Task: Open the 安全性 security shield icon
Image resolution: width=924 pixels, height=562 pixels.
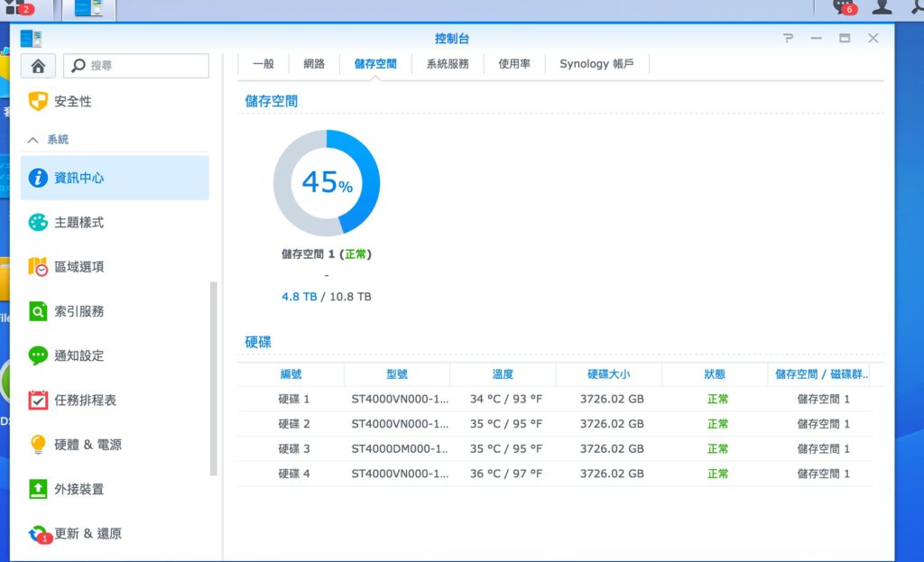Action: pos(38,101)
